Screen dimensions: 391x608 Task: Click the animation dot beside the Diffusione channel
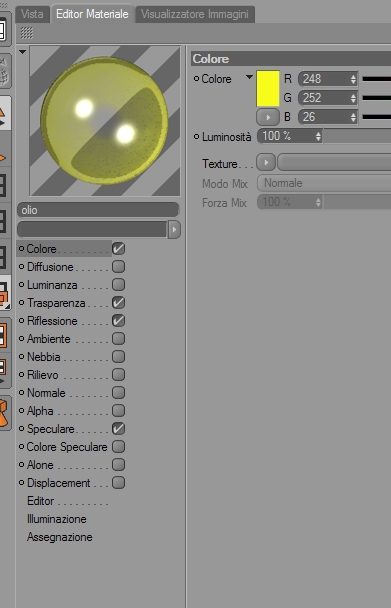click(22, 267)
